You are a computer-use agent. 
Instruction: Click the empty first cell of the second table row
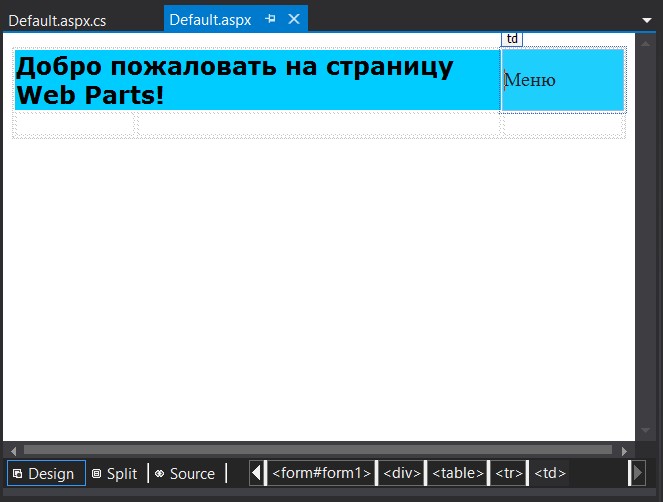point(74,124)
